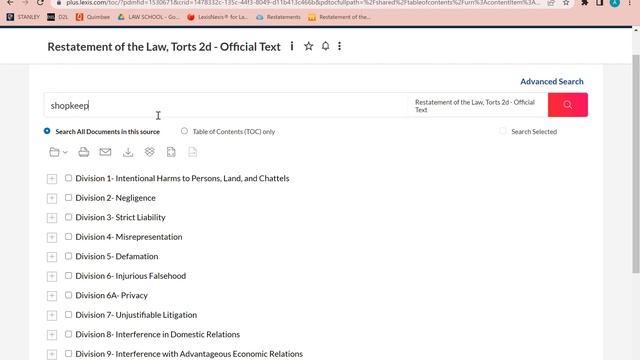Click the print icon in the toolbar
Viewport: 640px width, 360px height.
(84, 152)
